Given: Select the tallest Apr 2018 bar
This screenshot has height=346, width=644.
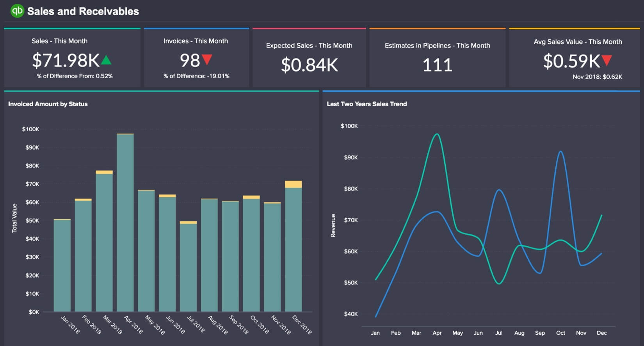Looking at the screenshot, I should [125, 223].
